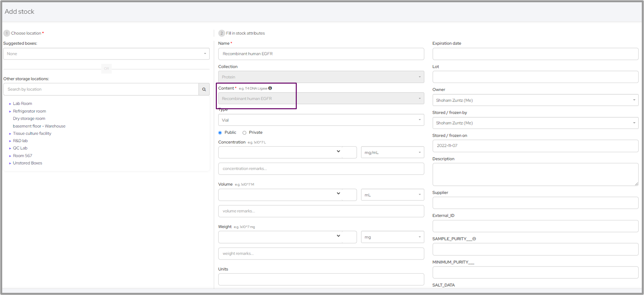Open the Type dropdown showing Vial
The height and width of the screenshot is (295, 644).
(321, 120)
